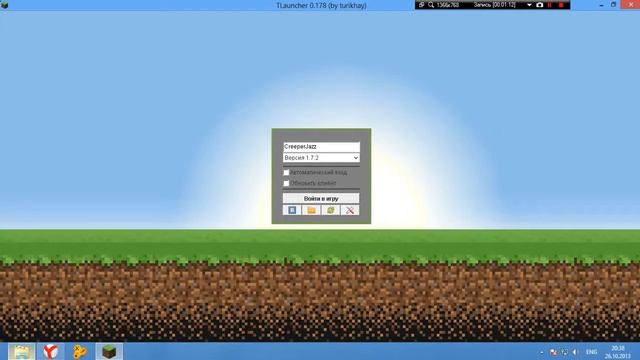
Task: Open the recorder dropdown arrow
Action: [x=529, y=5]
